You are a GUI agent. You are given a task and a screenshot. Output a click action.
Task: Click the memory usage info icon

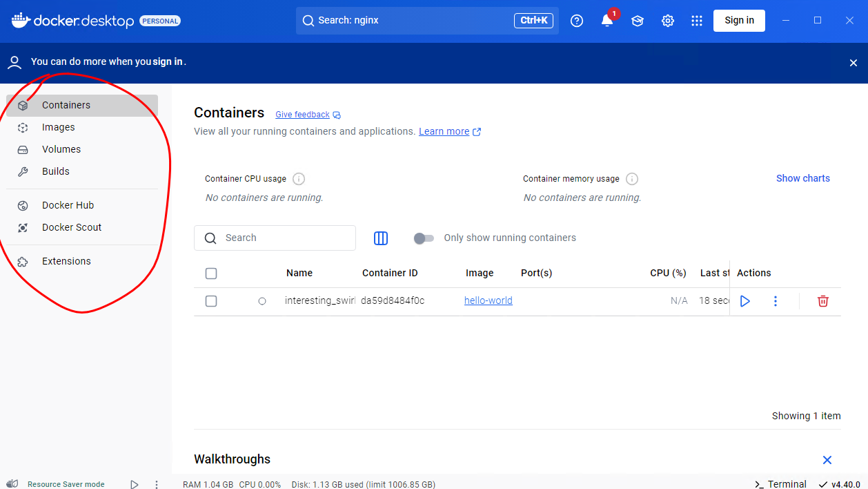632,179
